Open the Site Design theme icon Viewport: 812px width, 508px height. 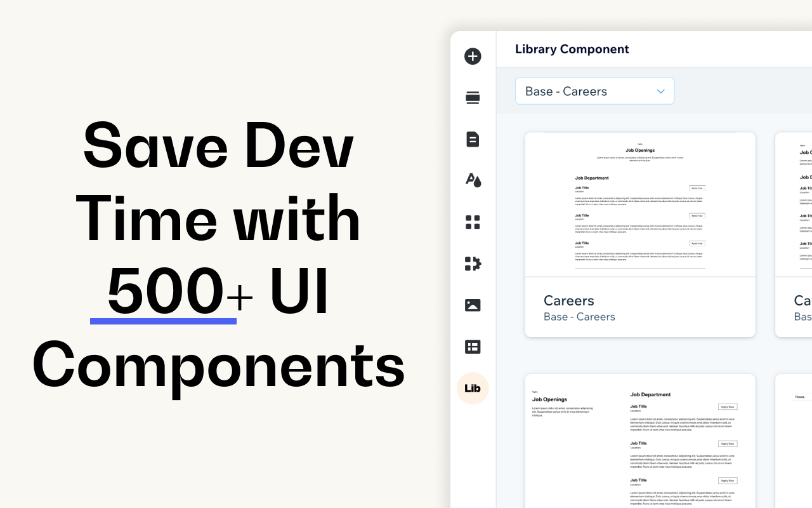[473, 180]
